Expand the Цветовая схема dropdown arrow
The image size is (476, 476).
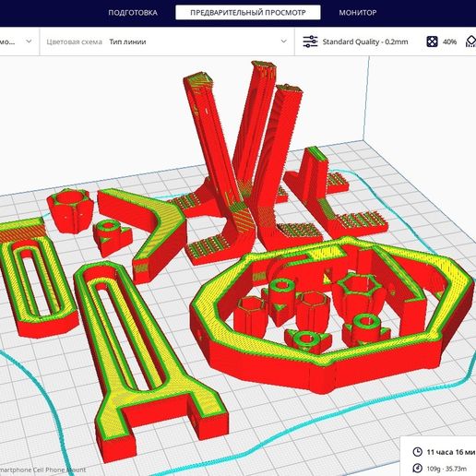pos(284,42)
